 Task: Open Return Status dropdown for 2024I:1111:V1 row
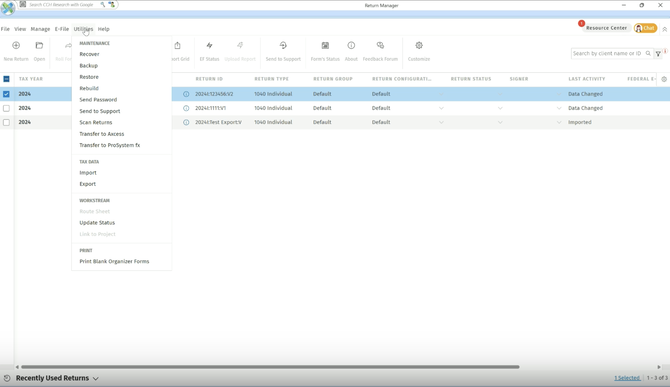(500, 108)
